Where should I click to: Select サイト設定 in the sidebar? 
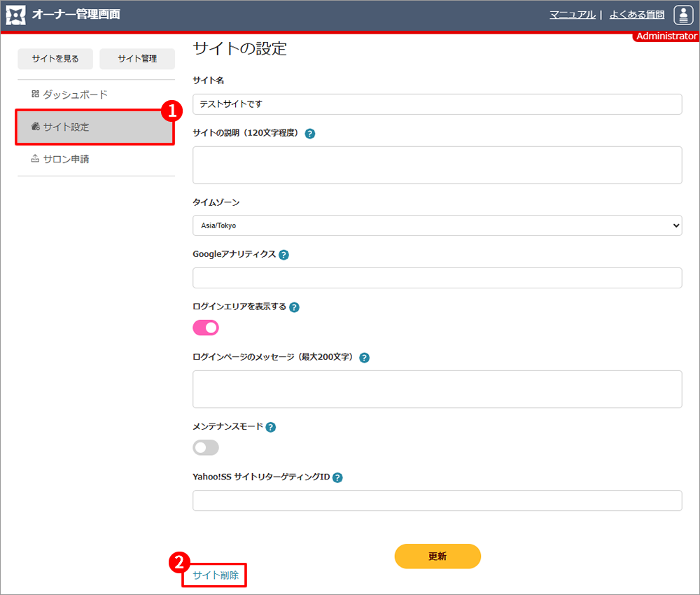pos(66,127)
